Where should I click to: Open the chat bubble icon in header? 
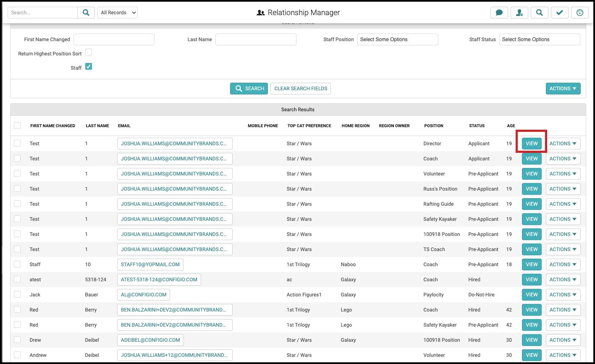point(499,13)
